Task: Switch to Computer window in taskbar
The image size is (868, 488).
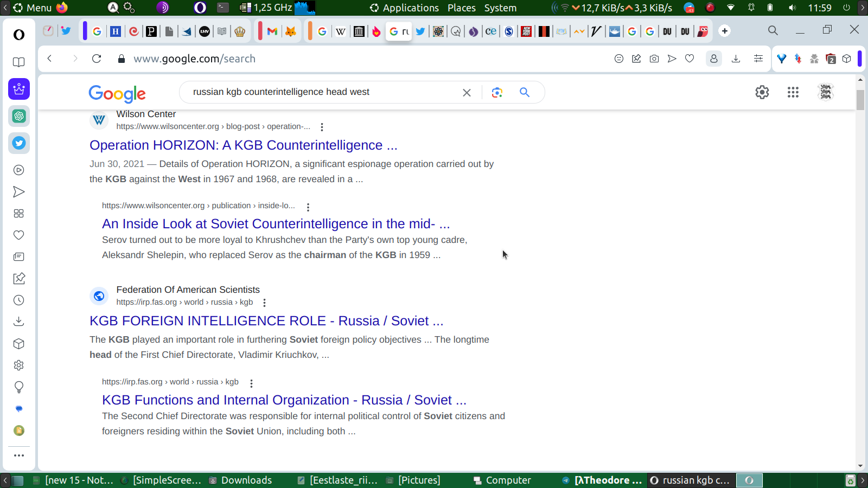Action: point(502,480)
